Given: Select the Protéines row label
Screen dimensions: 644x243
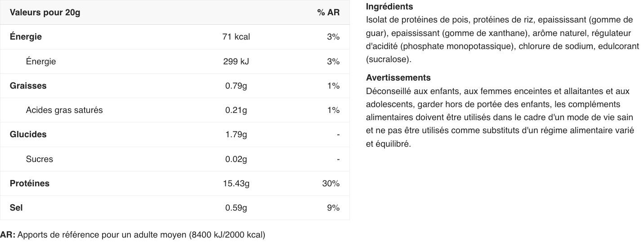Looking at the screenshot, I should (x=30, y=183).
